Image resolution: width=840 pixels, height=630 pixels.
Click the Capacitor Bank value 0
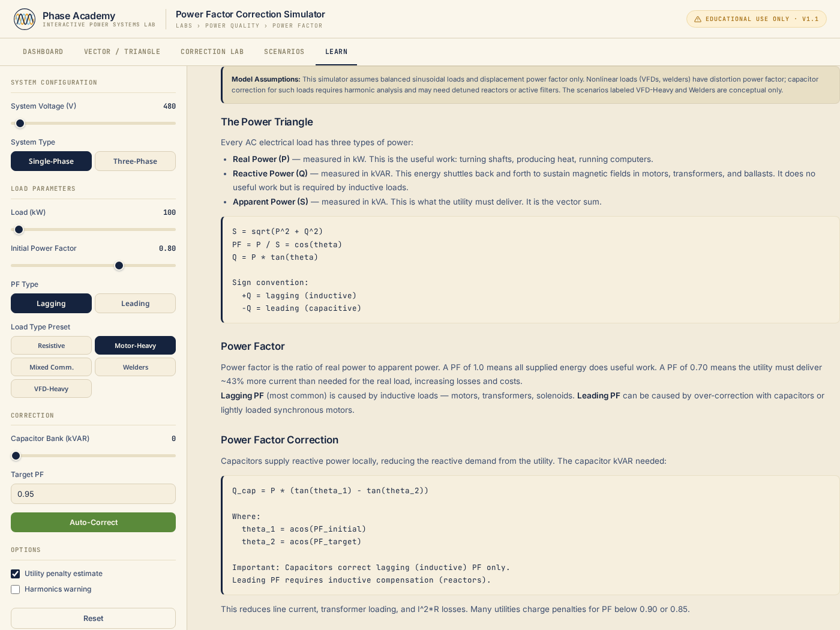point(173,439)
